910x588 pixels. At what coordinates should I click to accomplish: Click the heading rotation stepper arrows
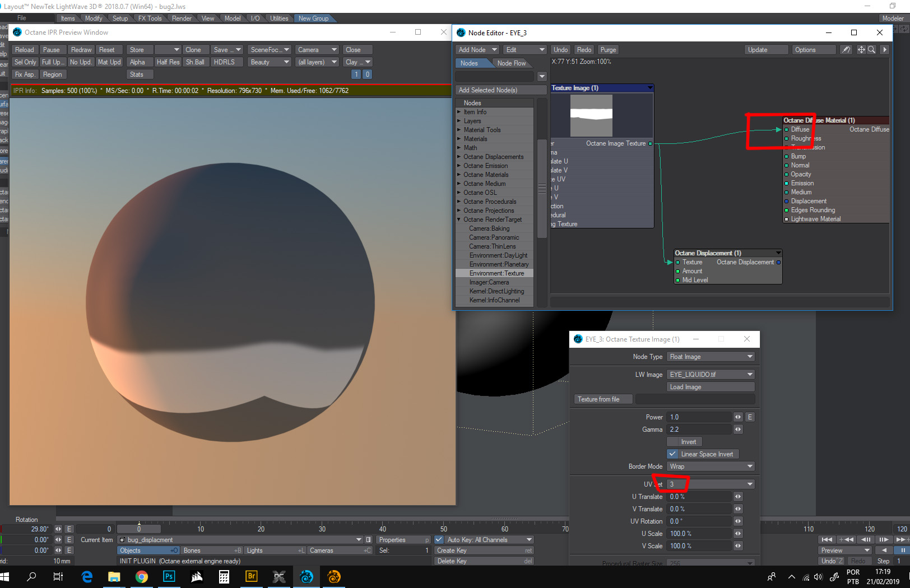click(58, 529)
